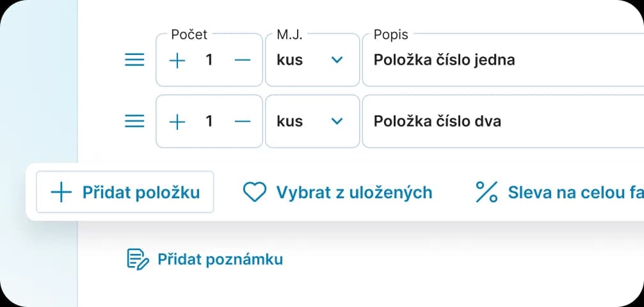Click the note-with-pencil icon
The height and width of the screenshot is (307, 644).
click(x=138, y=259)
